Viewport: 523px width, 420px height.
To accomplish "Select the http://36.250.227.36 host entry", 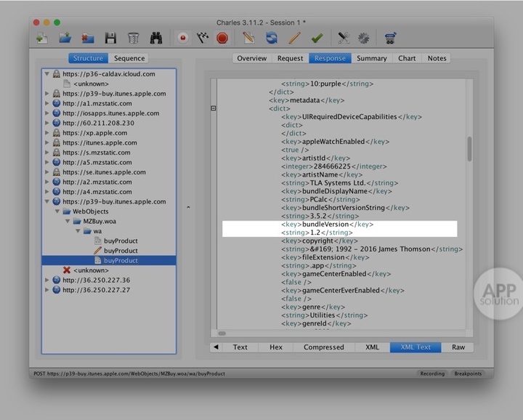I will (x=96, y=280).
